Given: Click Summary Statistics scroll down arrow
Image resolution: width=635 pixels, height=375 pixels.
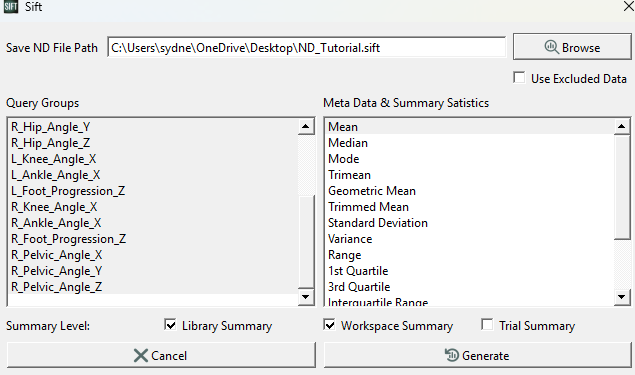Looking at the screenshot, I should (622, 297).
